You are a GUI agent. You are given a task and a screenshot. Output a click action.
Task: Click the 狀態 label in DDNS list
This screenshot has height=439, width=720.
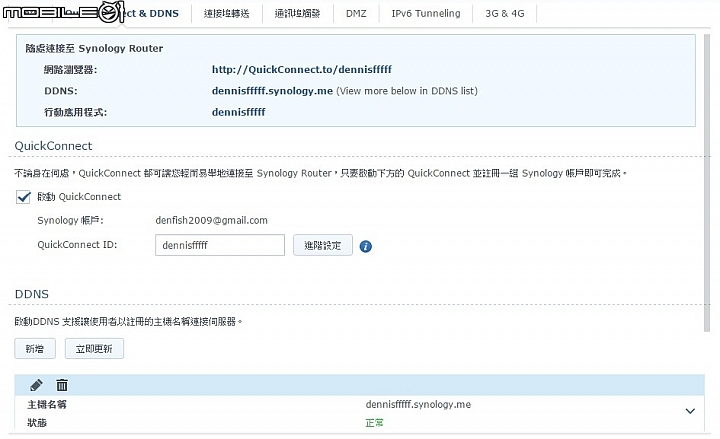pyautogui.click(x=37, y=423)
